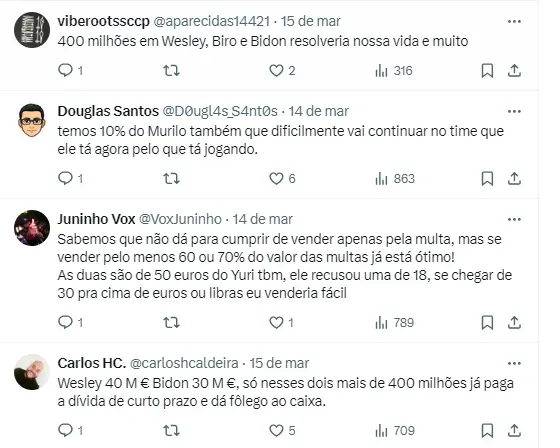Open more options on Juninho Vox's tweet
The height and width of the screenshot is (448, 560).
click(514, 219)
